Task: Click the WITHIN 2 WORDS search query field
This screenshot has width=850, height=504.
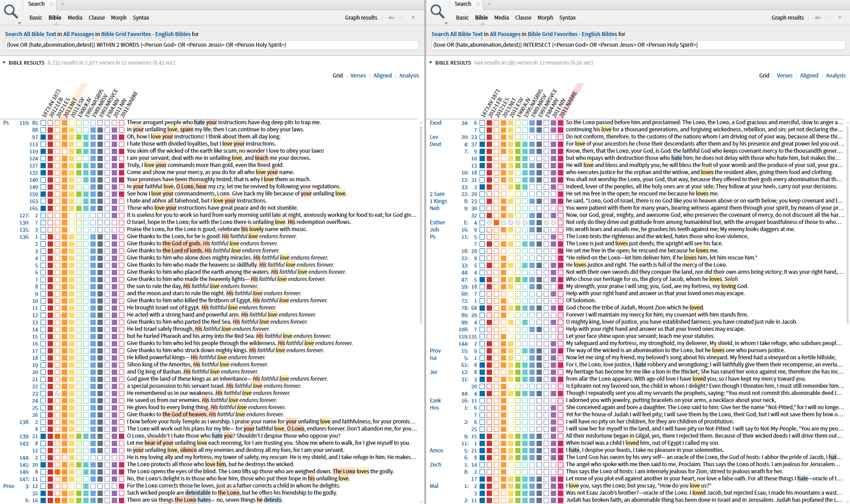Action: [212, 45]
